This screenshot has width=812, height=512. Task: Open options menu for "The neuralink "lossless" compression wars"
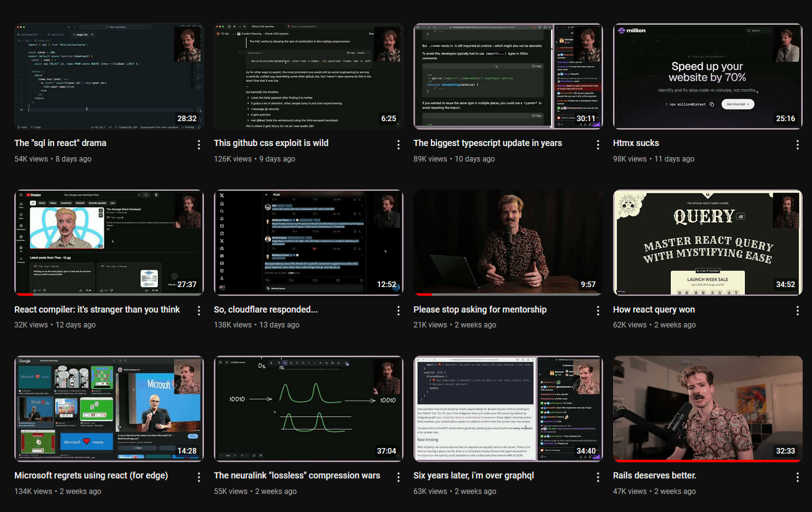coord(398,477)
